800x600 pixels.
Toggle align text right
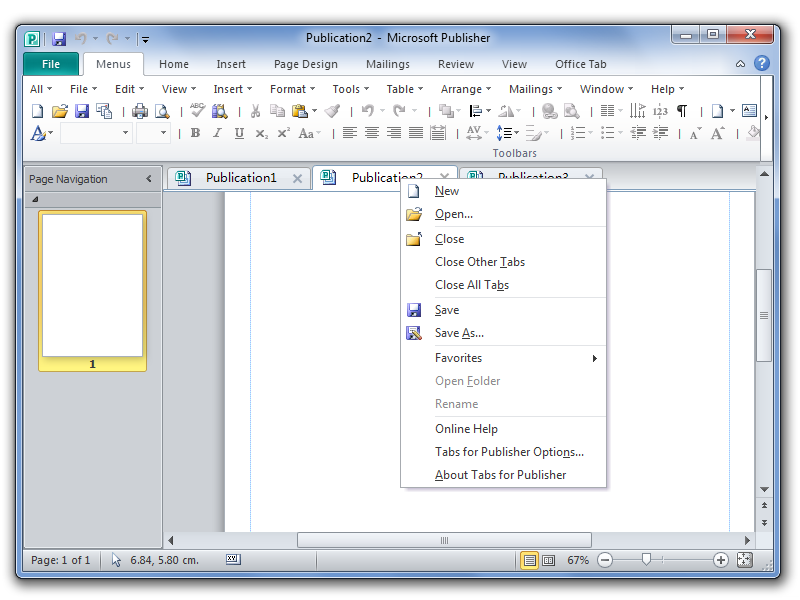(x=394, y=133)
